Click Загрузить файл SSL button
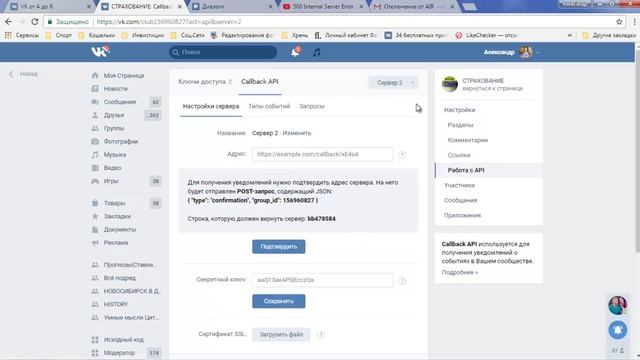This screenshot has width=640, height=360. (281, 334)
